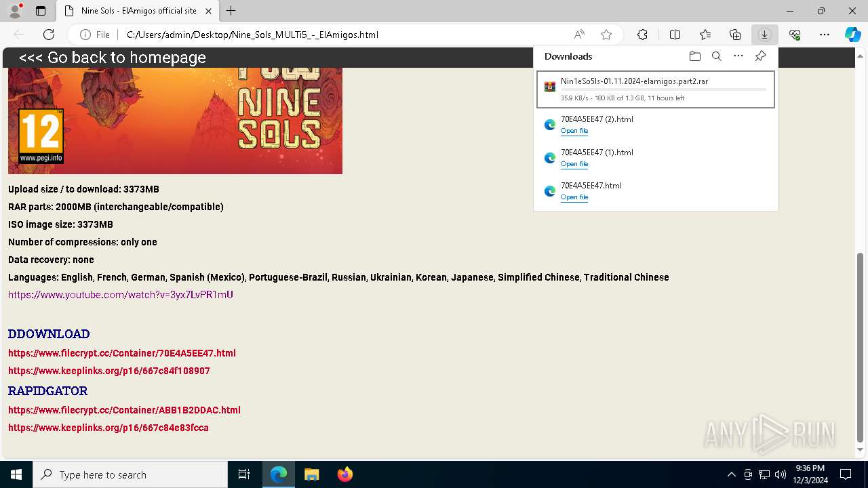Click the DDOWNLOAD heading
The image size is (868, 488).
(49, 334)
